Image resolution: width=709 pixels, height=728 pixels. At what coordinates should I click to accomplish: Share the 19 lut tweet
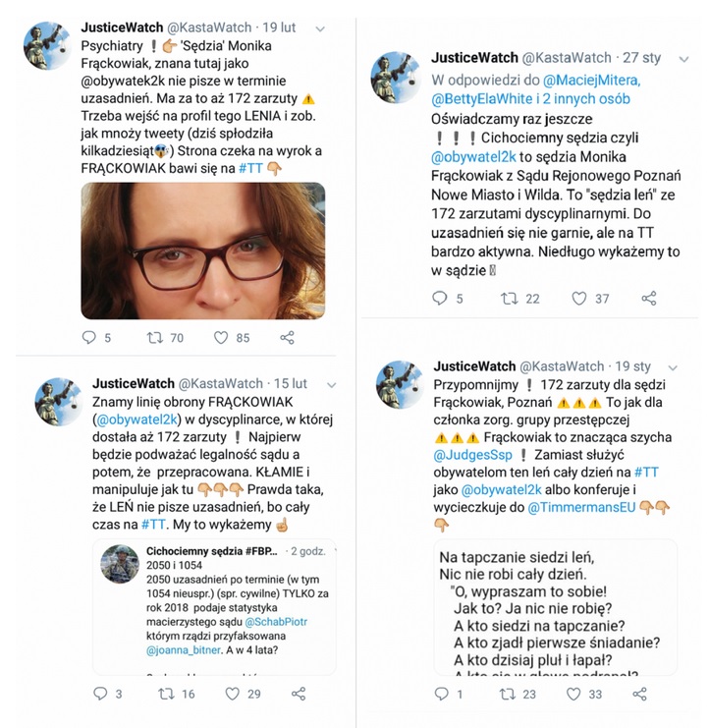[x=287, y=338]
